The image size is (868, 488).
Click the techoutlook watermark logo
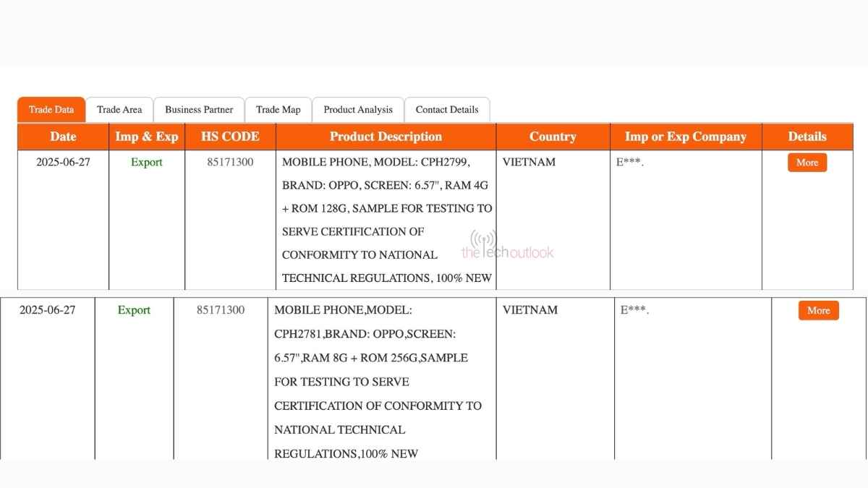tap(508, 247)
